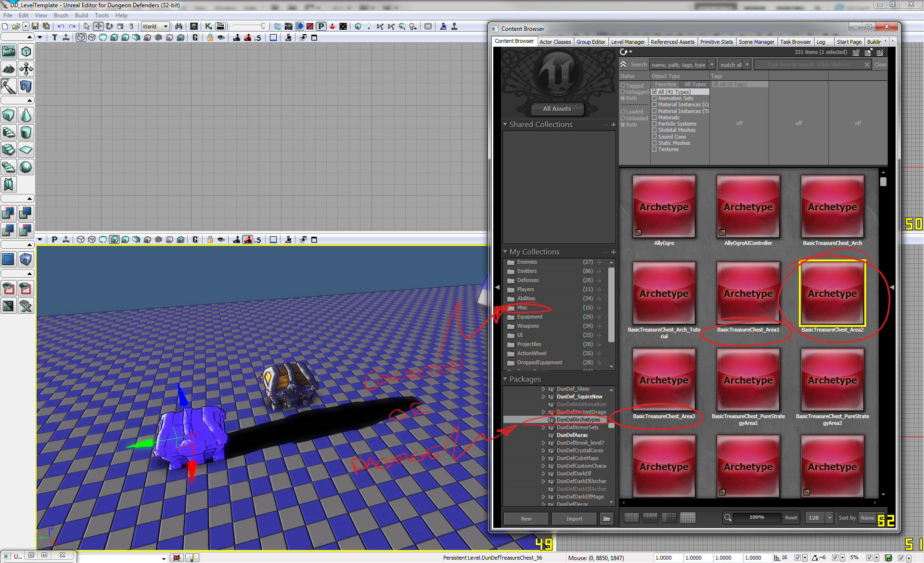
Task: Set perspective viewport to lit mode
Action: 114,240
